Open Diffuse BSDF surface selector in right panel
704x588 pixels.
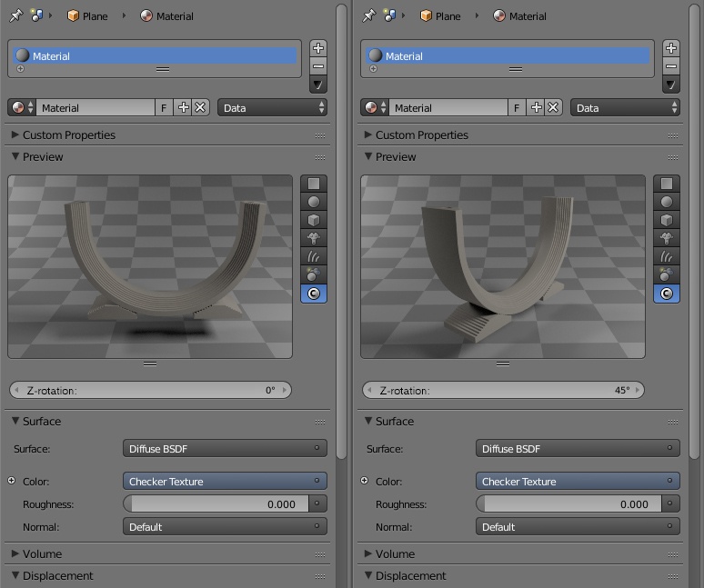pos(578,449)
